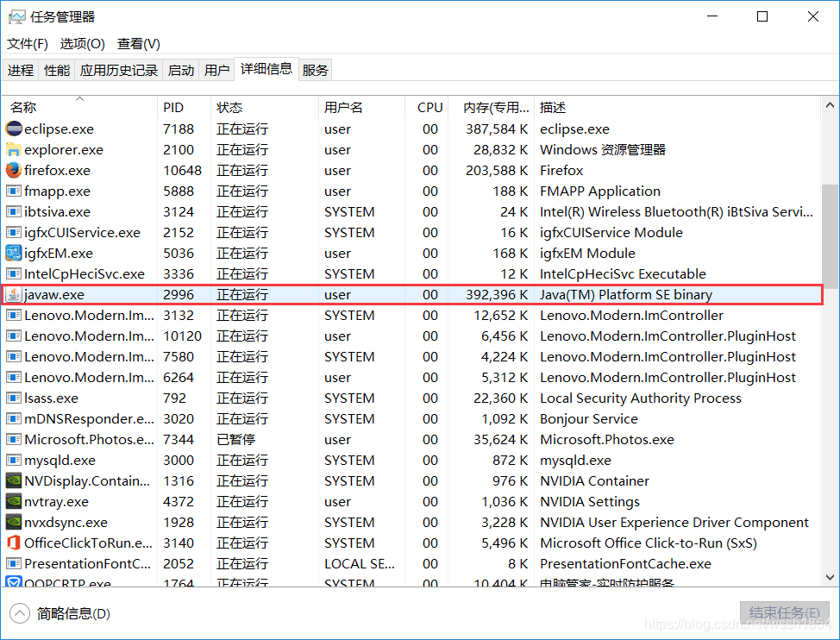Open the 查看(V) menu
Screen dimensions: 840x640
click(139, 44)
